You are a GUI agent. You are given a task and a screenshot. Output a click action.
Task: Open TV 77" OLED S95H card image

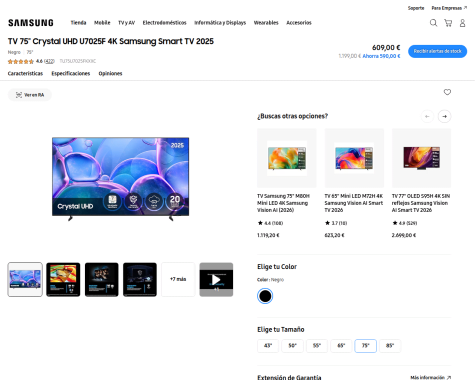421,158
